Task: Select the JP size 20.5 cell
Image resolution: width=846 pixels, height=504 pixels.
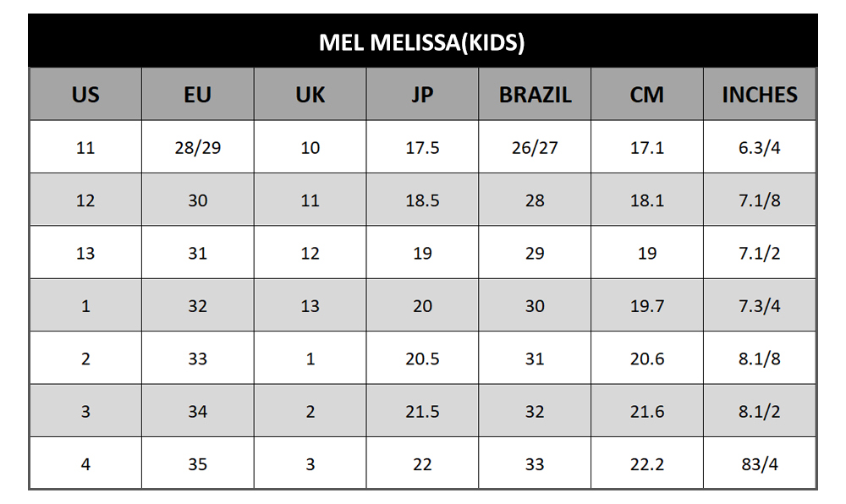Action: click(x=422, y=359)
